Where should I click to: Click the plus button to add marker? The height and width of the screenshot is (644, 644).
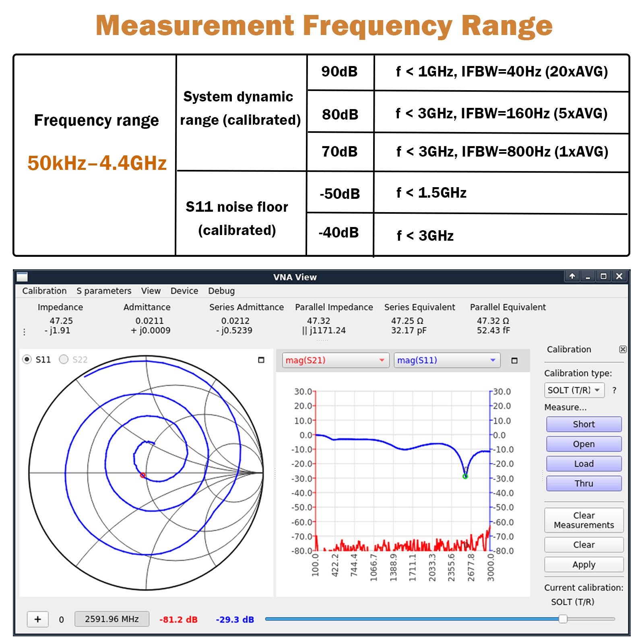(x=38, y=619)
